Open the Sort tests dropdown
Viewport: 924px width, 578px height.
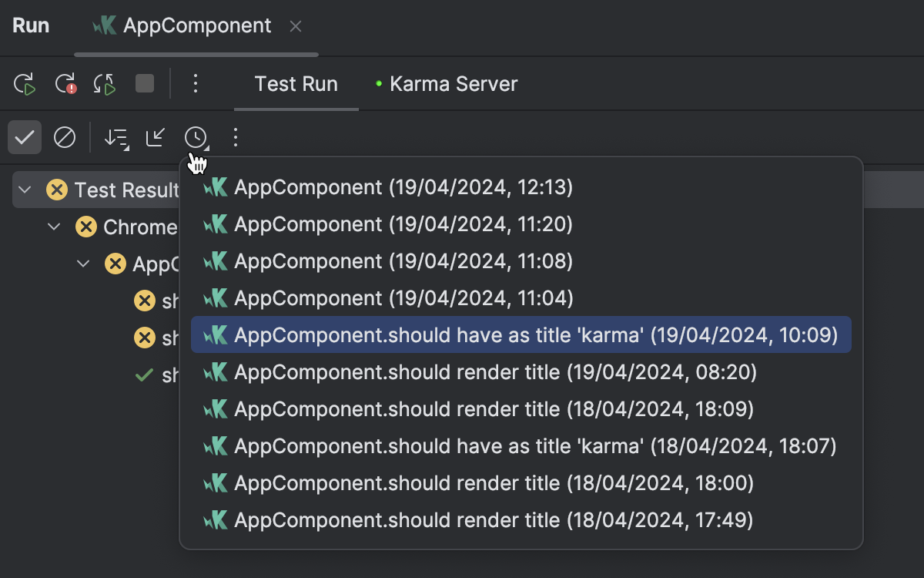[116, 138]
